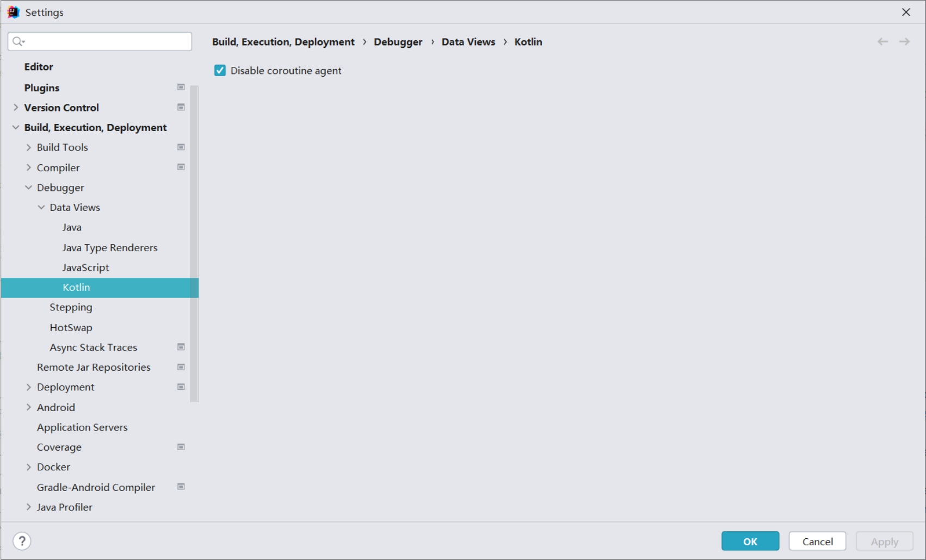Expand the Version Control node
This screenshot has width=926, height=560.
click(16, 107)
